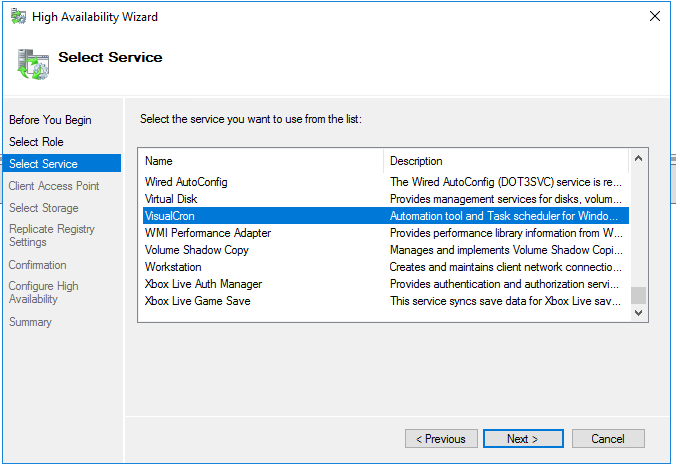
Task: Select Xbox Live Auth Manager service
Action: [x=202, y=284]
